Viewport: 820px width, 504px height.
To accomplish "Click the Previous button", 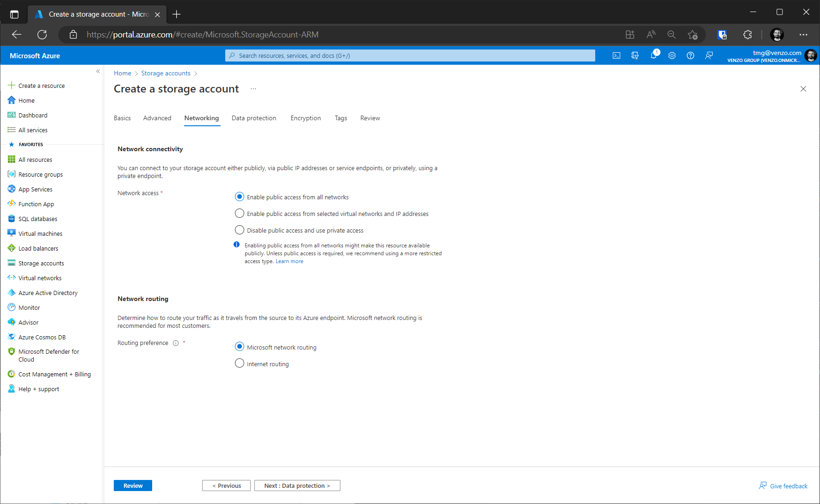I will [226, 486].
